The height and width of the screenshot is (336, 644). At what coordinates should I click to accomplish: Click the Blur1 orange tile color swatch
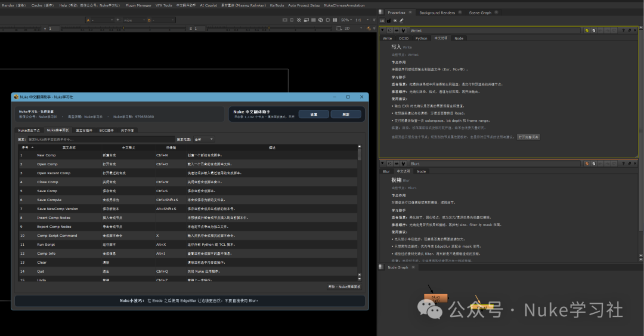pos(587,164)
